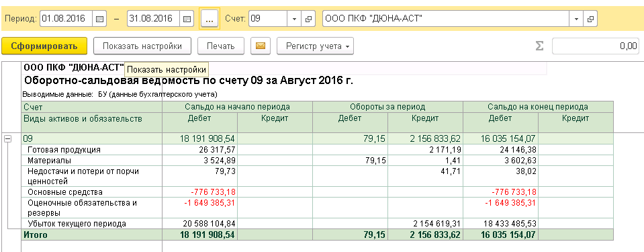Select the Основные средства row
Viewport: 644px width, 252px height.
[x=317, y=192]
